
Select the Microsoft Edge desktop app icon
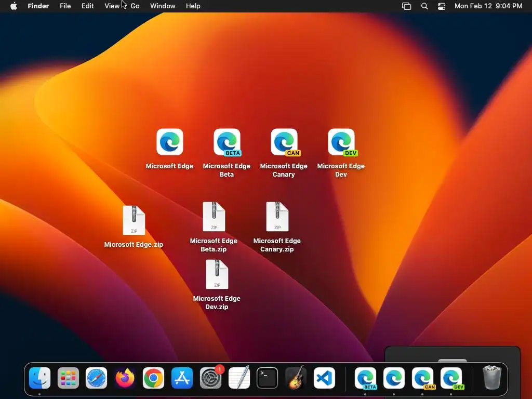(x=170, y=142)
